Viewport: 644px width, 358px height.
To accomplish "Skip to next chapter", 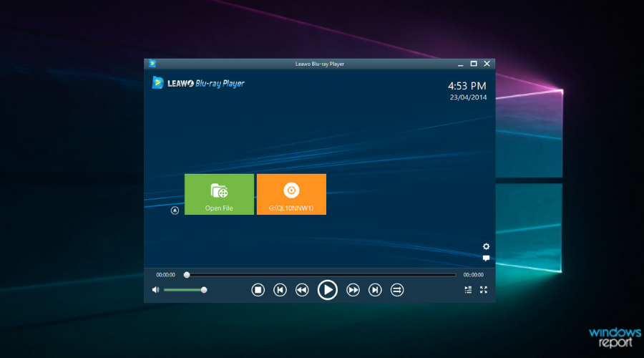I will [x=375, y=290].
